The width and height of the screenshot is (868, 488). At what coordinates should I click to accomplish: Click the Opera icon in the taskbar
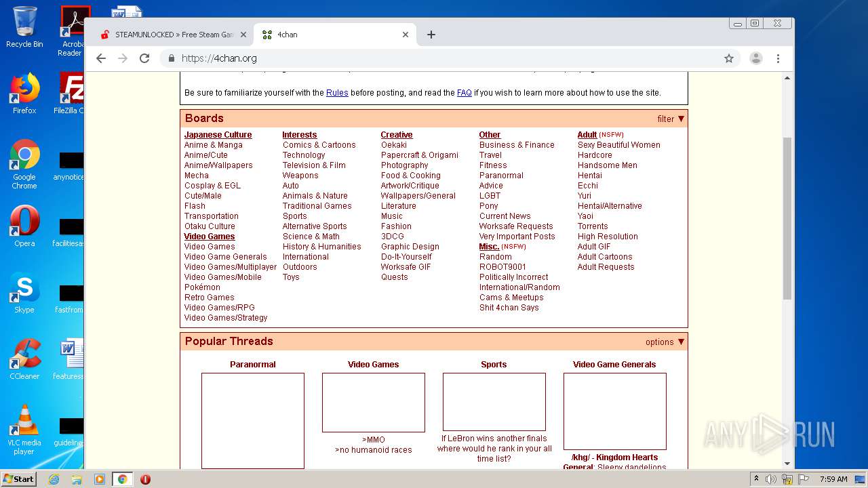(x=145, y=479)
